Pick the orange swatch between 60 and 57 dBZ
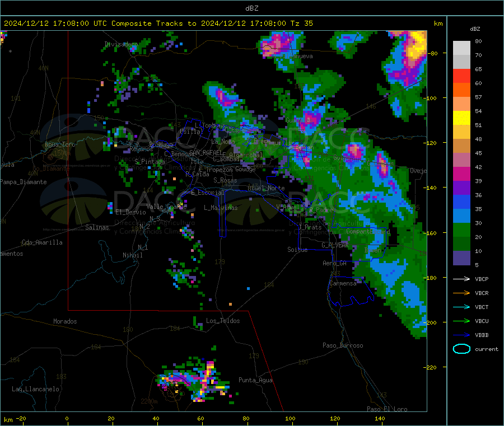 [461, 90]
